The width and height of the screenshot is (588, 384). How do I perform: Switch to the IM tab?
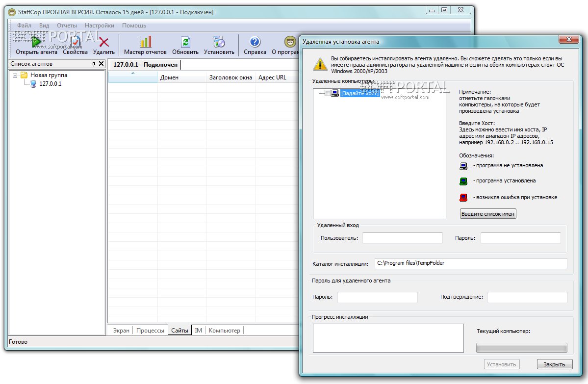[199, 331]
